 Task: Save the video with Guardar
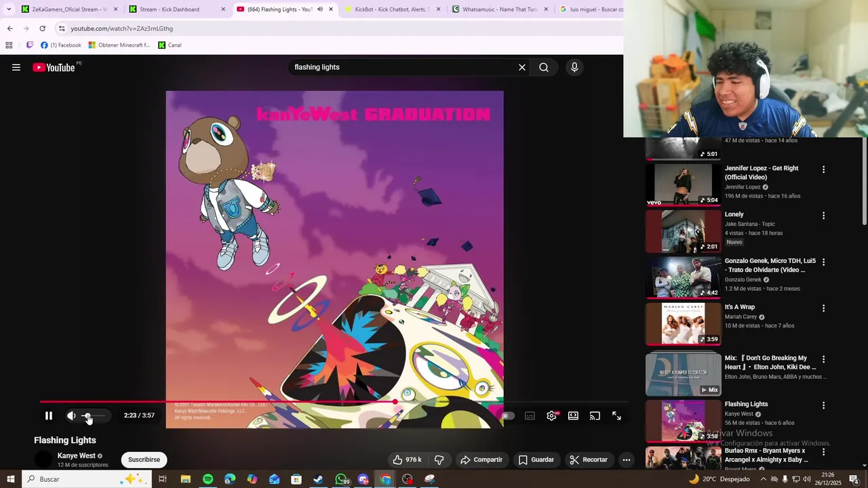(536, 460)
